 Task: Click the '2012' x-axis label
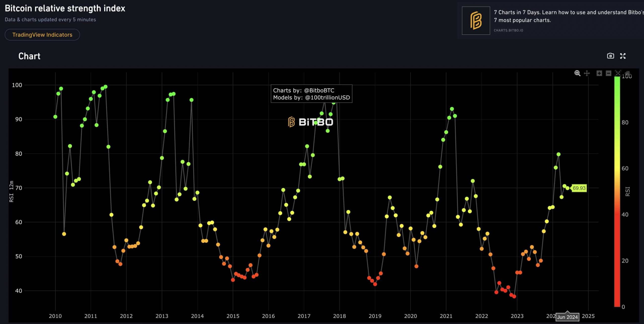click(126, 316)
